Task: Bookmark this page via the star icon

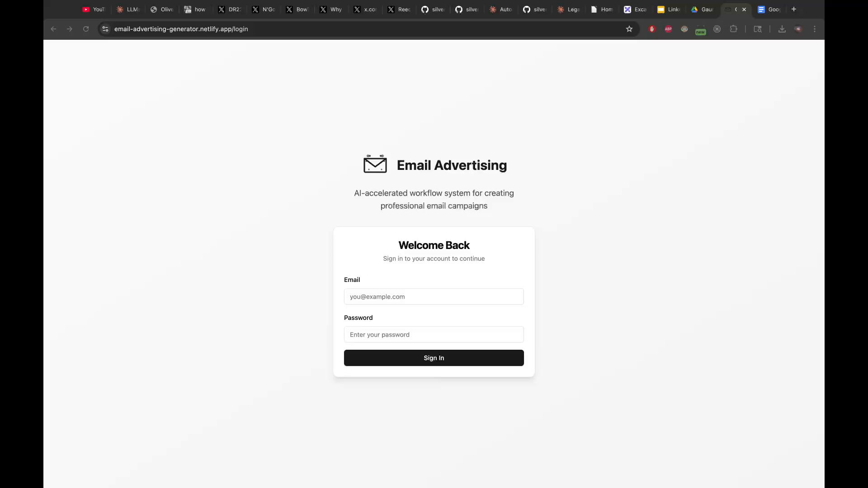Action: tap(629, 29)
